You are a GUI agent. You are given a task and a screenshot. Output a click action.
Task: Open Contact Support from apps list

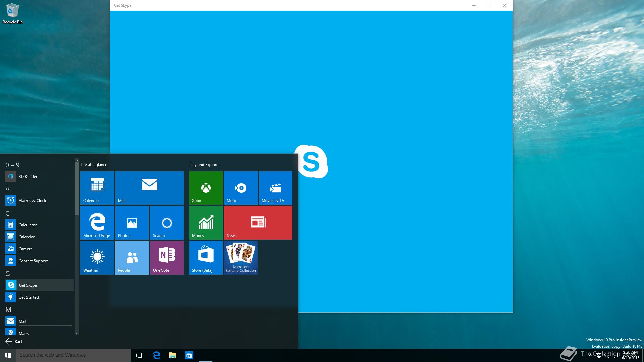tap(40, 261)
